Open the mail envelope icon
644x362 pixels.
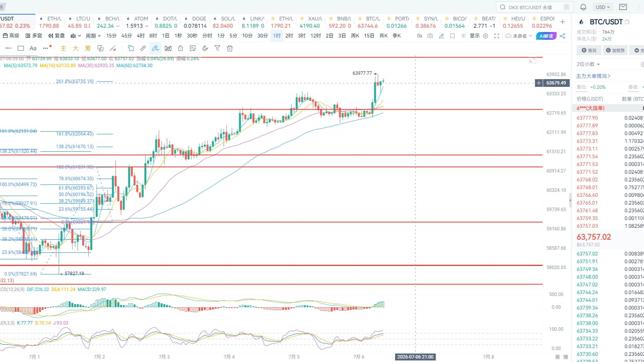(623, 7)
